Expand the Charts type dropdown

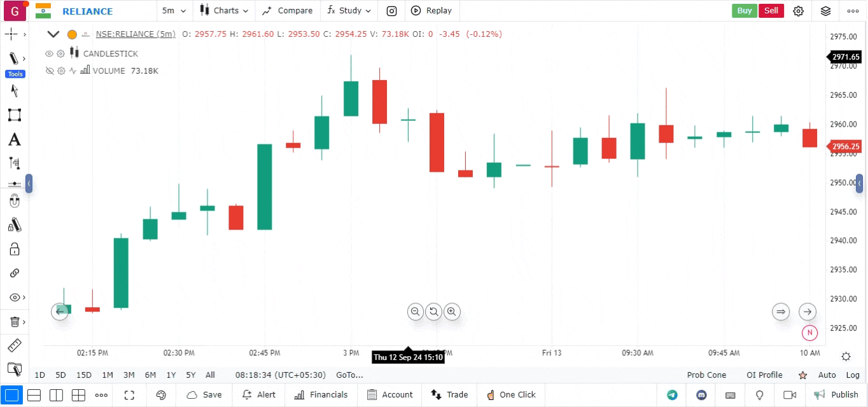(x=224, y=11)
